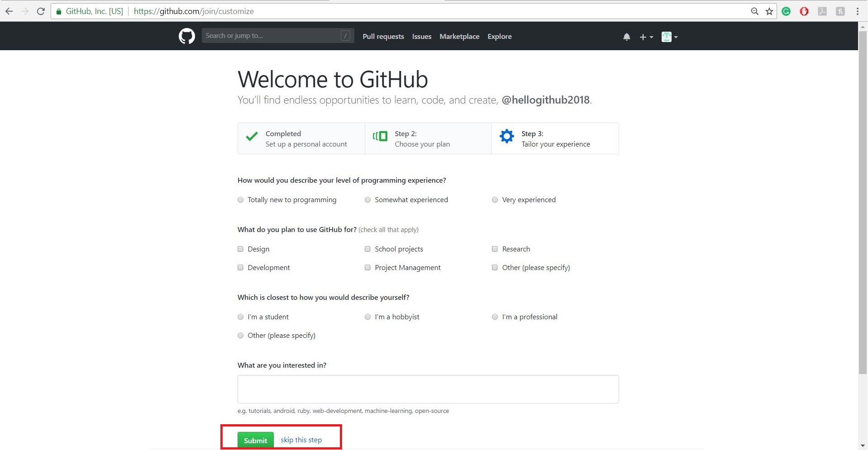Open Marketplace in the header
The width and height of the screenshot is (868, 450).
(x=459, y=37)
